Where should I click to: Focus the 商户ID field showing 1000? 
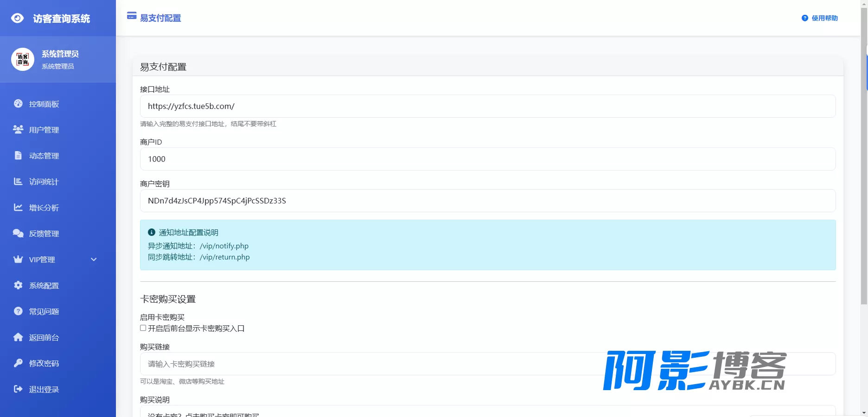pos(488,159)
